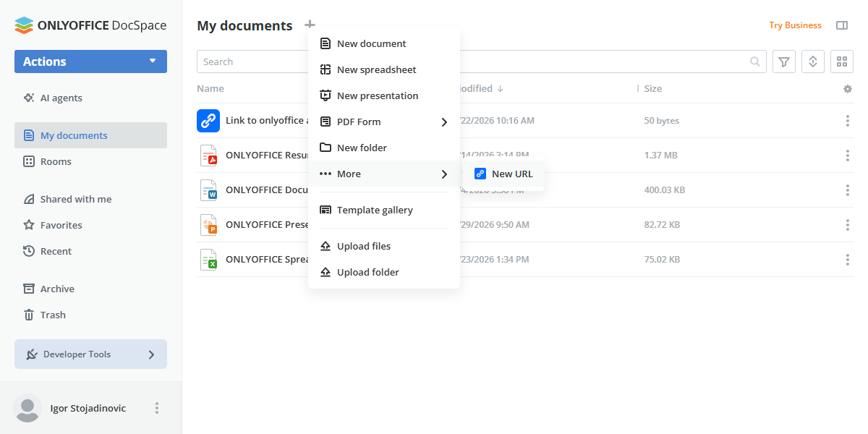Open options for the 82.72 KB file

(848, 225)
